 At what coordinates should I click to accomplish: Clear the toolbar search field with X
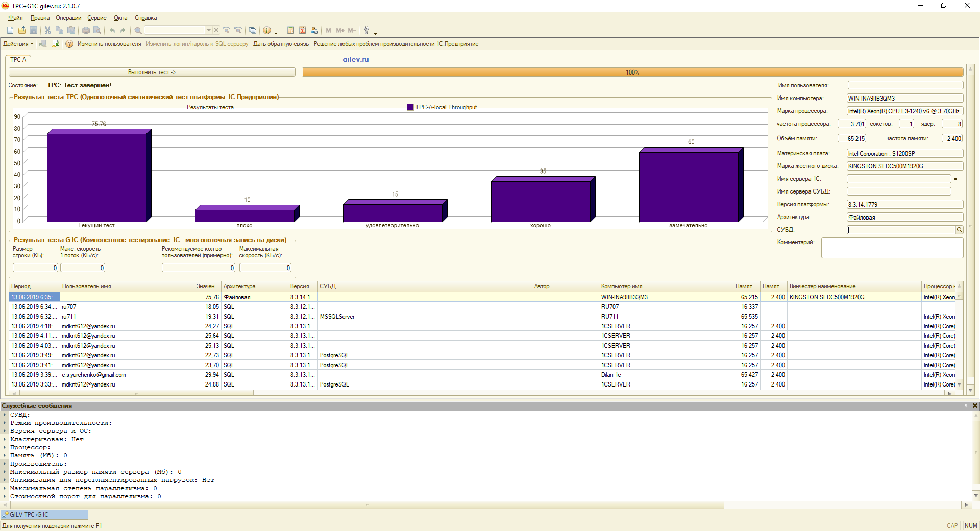point(216,30)
